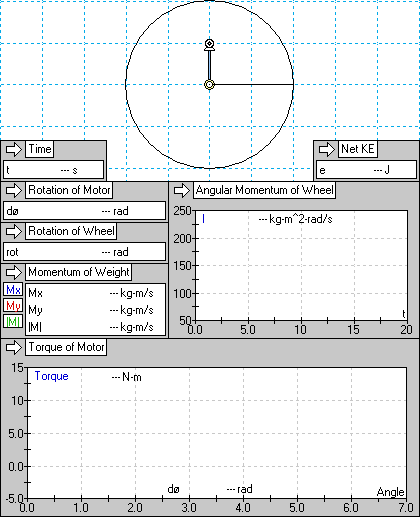420x517 pixels.
Task: Click the arrow icon by Momentum of Weight
Action: 14,272
